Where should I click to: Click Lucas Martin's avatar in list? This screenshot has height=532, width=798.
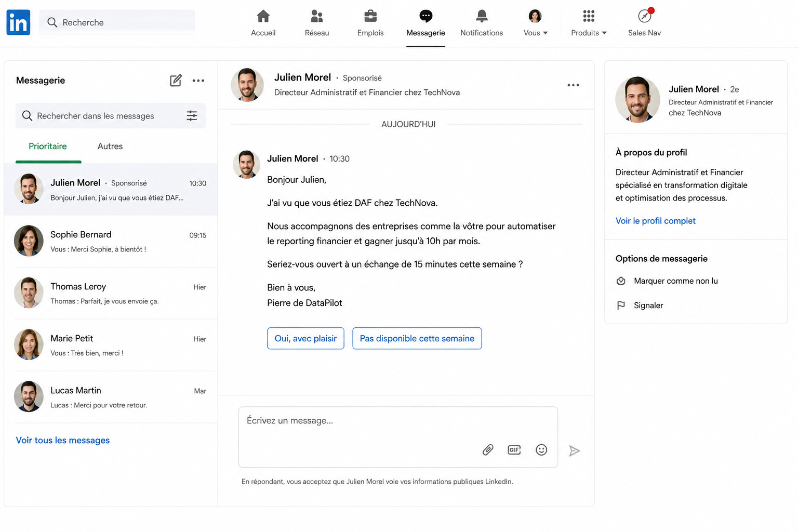click(29, 397)
